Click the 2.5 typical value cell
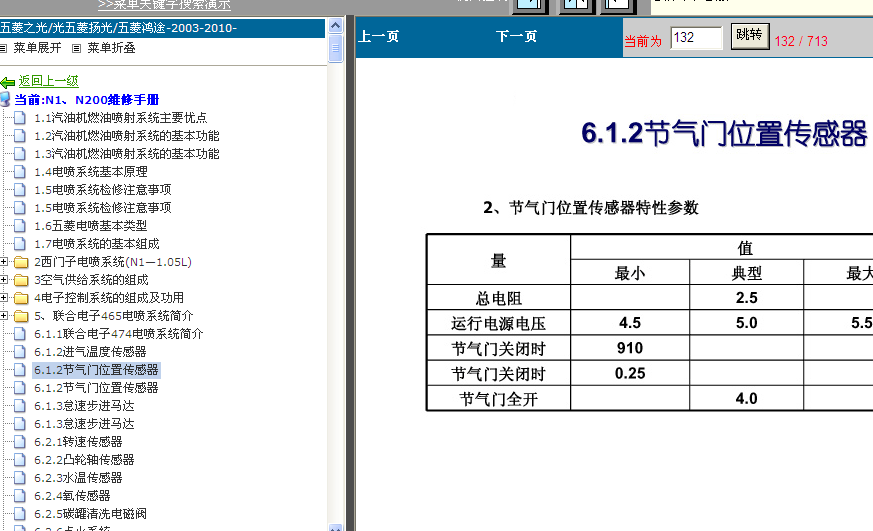This screenshot has height=531, width=873. (747, 298)
